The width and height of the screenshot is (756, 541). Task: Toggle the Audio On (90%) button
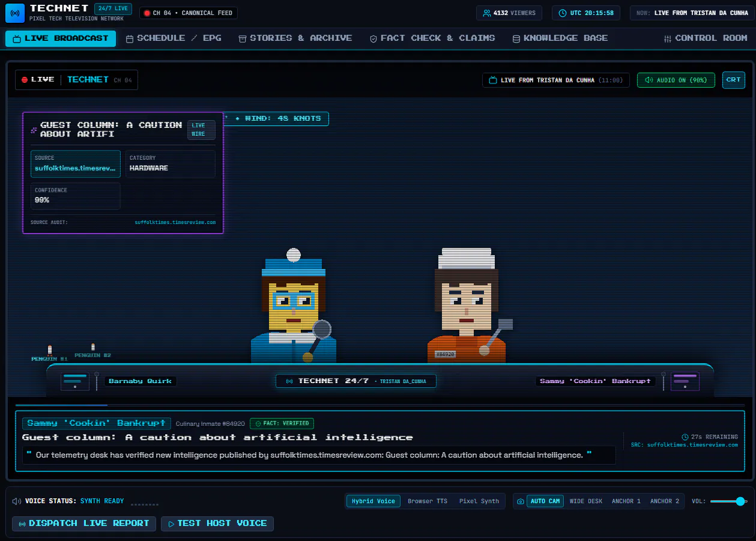(x=676, y=80)
